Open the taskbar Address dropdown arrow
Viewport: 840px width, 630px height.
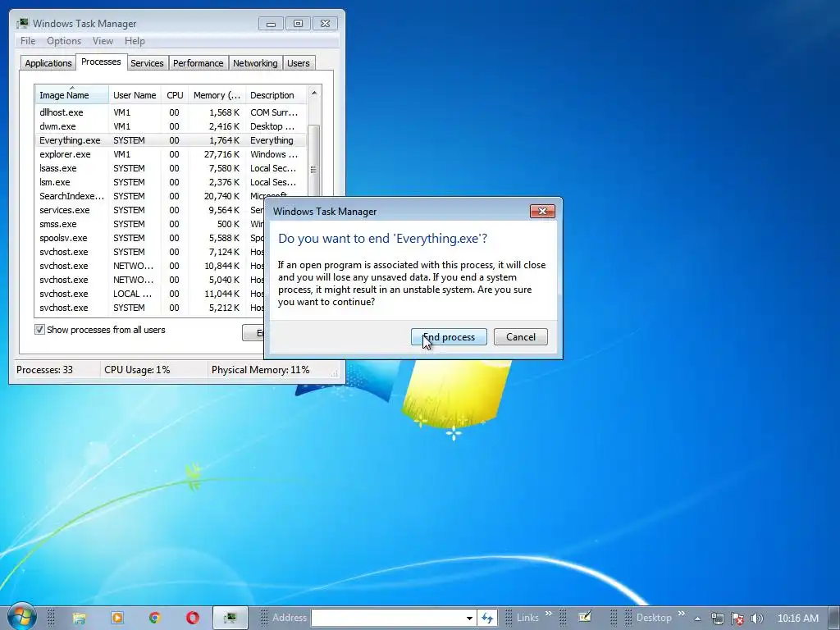tap(469, 619)
